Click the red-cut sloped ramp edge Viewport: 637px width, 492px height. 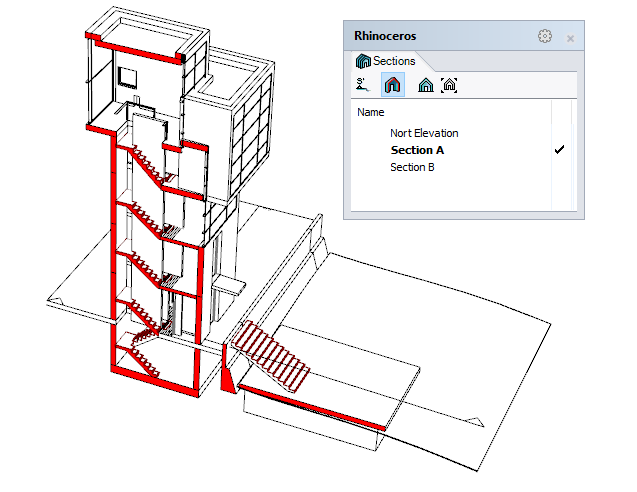pyautogui.click(x=320, y=406)
